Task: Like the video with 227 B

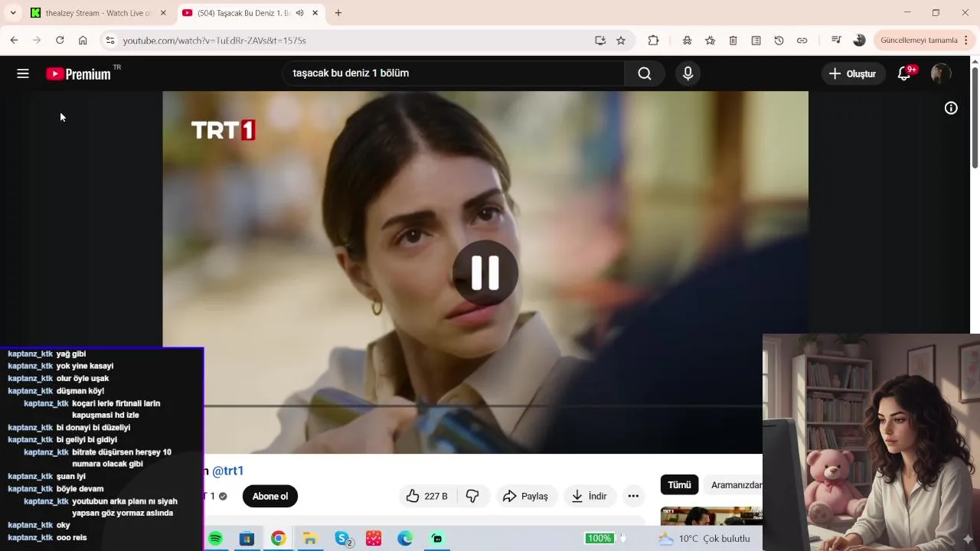Action: pyautogui.click(x=427, y=496)
